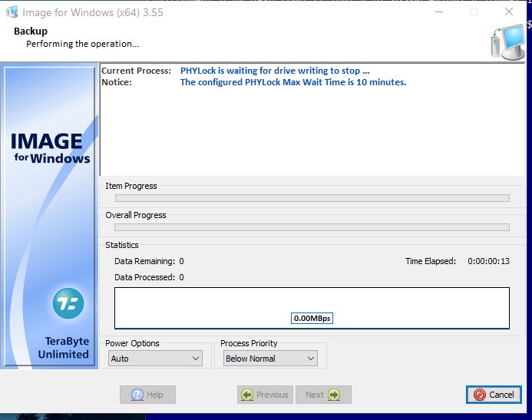532x420 pixels.
Task: Click the throughput graph area
Action: pyautogui.click(x=312, y=308)
